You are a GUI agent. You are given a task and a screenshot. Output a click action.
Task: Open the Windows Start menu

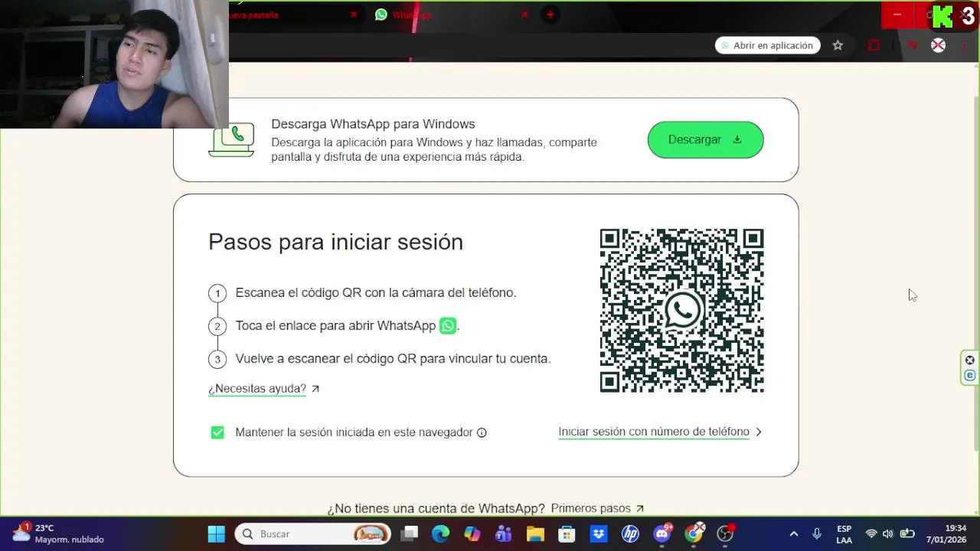coord(216,533)
